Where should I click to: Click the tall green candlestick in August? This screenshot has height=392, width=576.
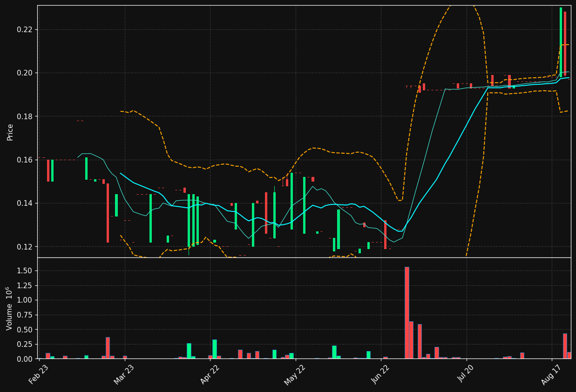point(561,42)
